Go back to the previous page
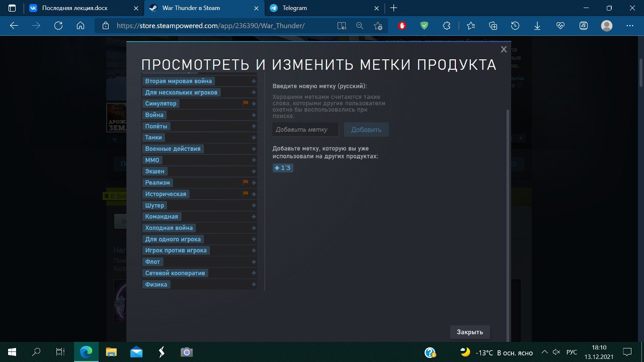This screenshot has height=362, width=644. pyautogui.click(x=14, y=26)
